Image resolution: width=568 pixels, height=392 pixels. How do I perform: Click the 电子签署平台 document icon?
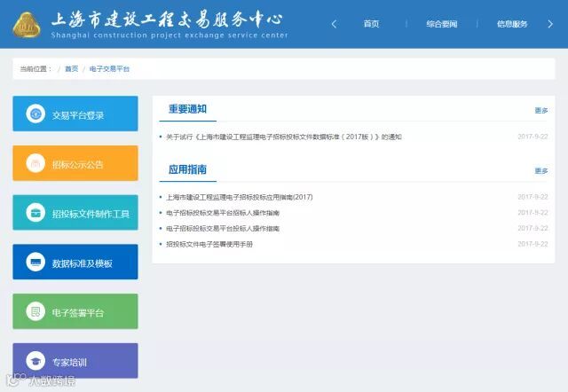coord(35,311)
